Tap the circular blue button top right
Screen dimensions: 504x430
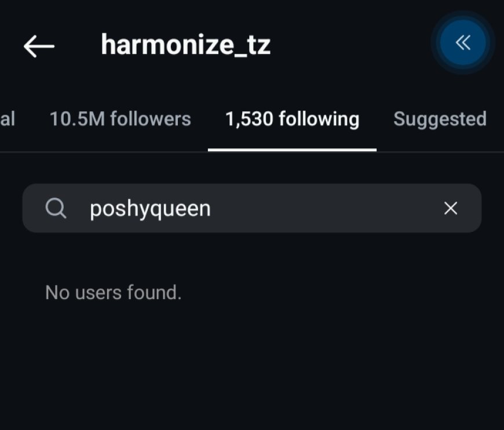point(462,42)
